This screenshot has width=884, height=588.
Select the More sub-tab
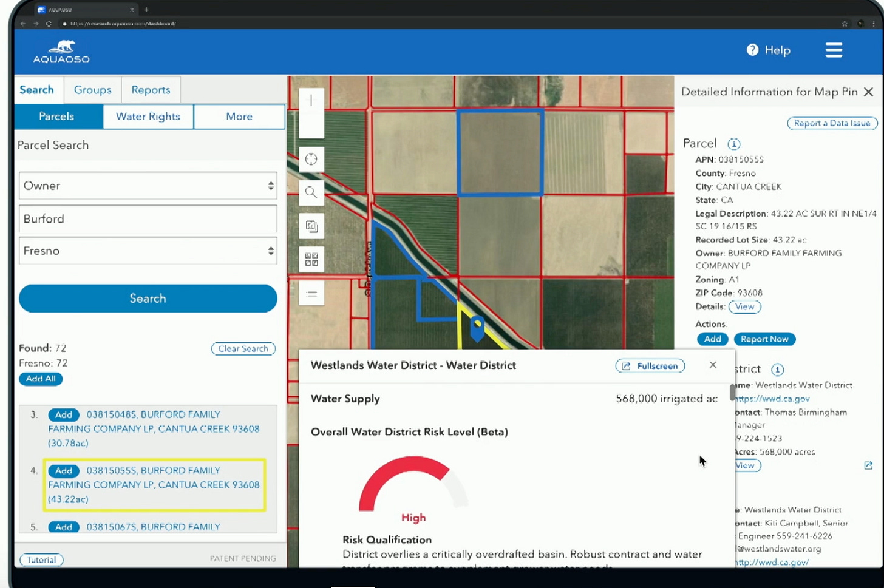[239, 117]
